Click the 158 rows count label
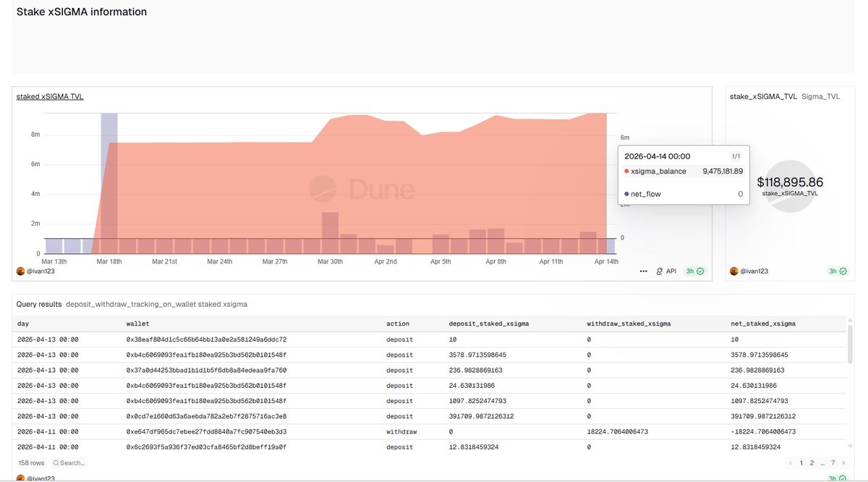This screenshot has width=868, height=482. point(30,462)
